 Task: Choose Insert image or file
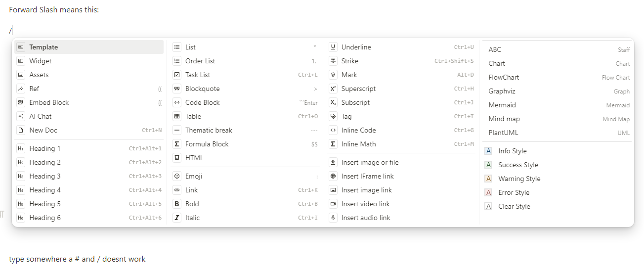tap(370, 162)
